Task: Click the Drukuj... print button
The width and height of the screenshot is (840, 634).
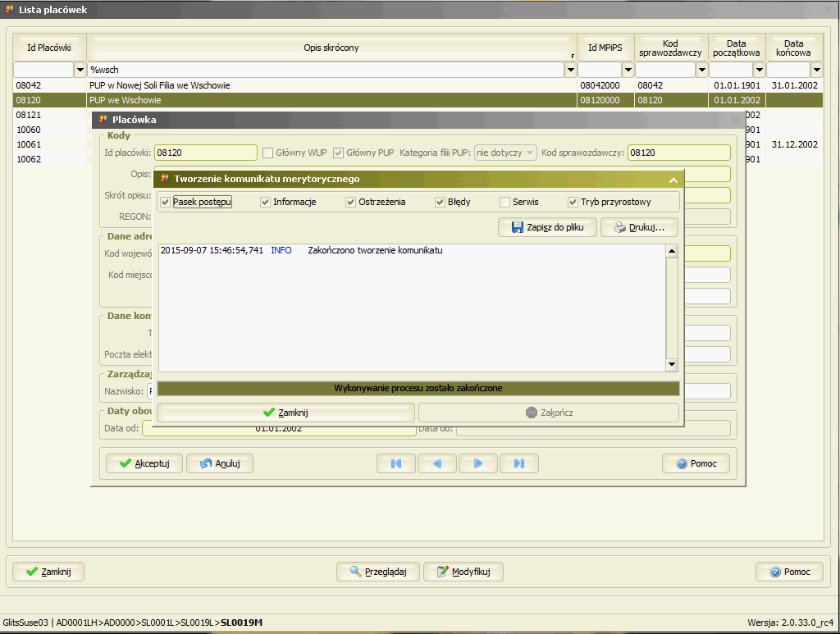Action: 639,227
